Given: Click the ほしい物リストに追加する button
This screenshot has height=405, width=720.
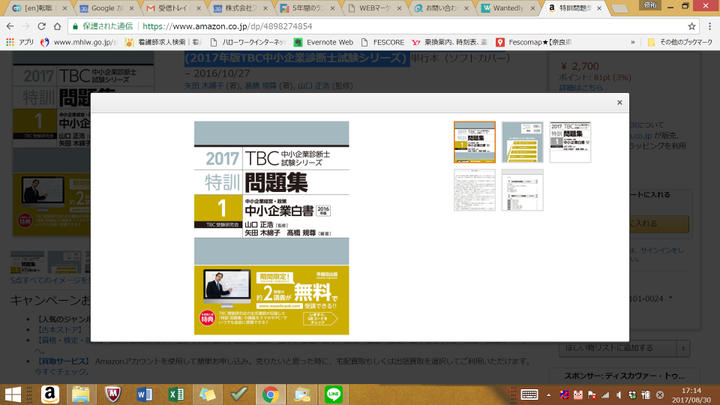Looking at the screenshot, I should (x=617, y=348).
